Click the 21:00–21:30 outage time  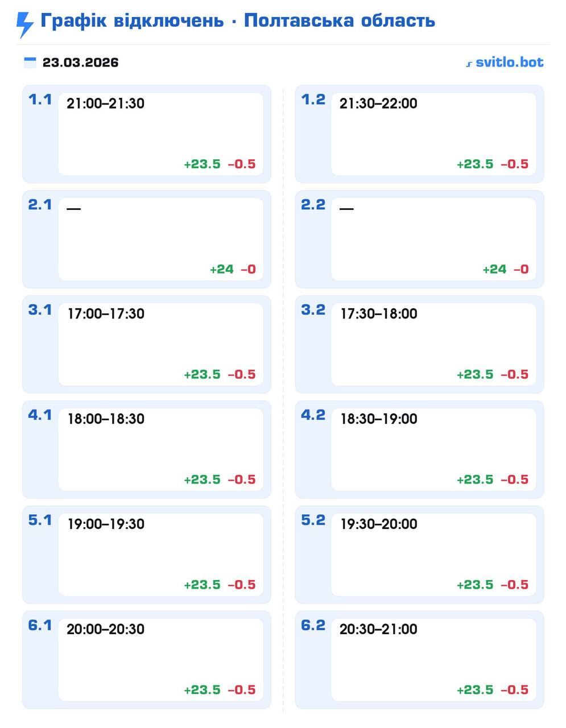pyautogui.click(x=105, y=104)
